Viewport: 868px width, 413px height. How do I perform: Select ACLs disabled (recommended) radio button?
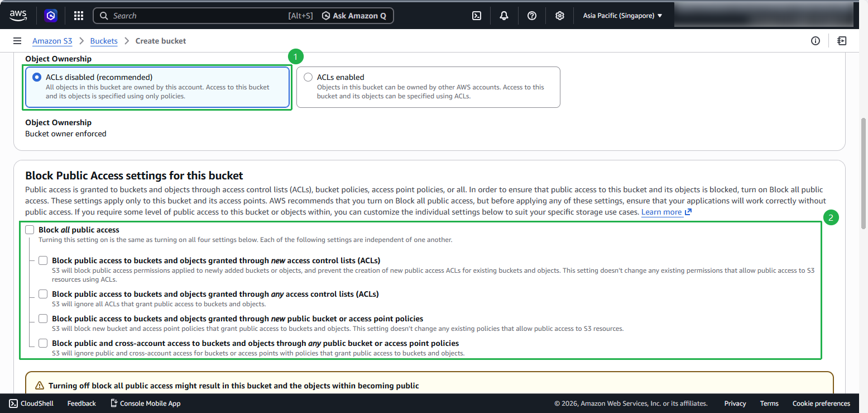(x=37, y=77)
